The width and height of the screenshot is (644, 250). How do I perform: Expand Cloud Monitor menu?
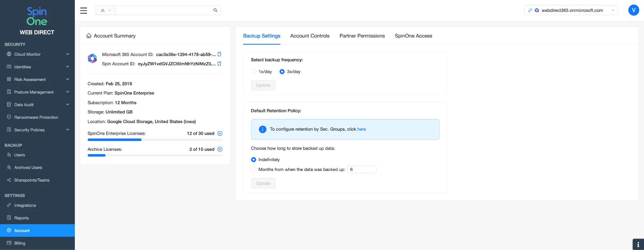pos(37,54)
